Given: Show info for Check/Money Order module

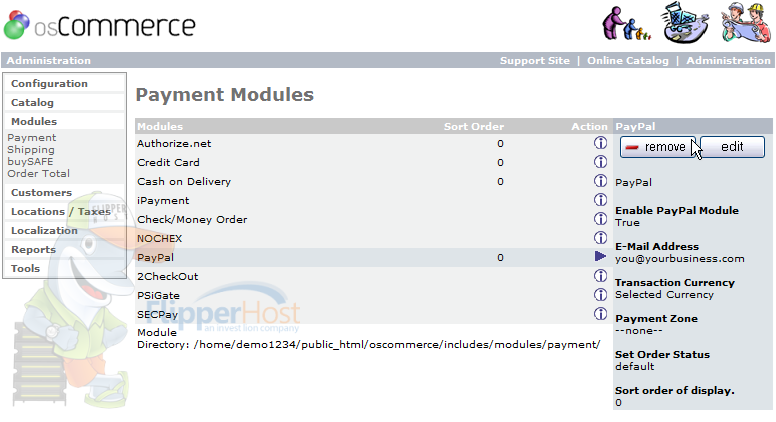Looking at the screenshot, I should point(600,219).
